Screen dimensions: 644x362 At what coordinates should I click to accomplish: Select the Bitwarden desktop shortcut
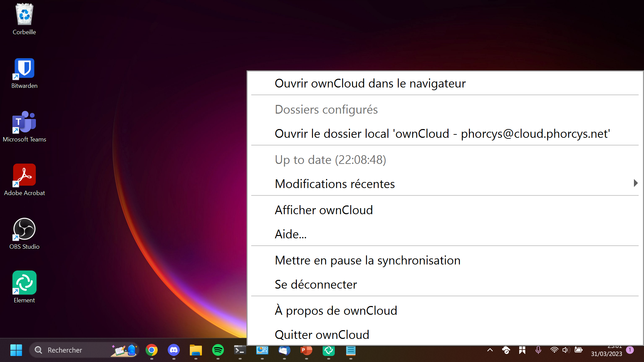click(x=24, y=73)
